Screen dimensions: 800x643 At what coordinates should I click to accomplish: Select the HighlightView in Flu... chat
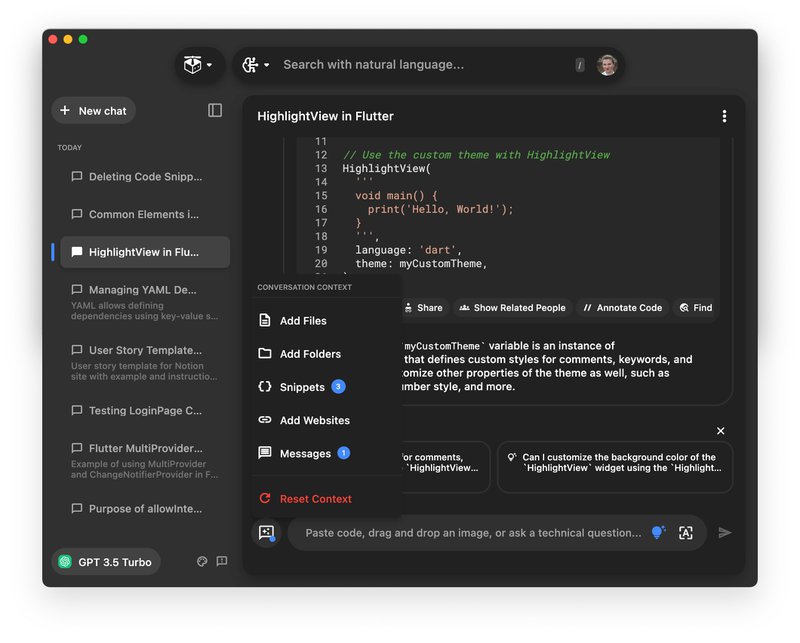[x=145, y=252]
